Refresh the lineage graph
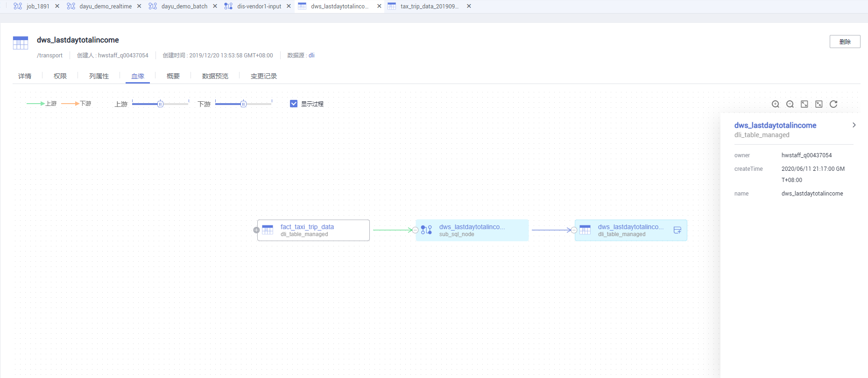Image resolution: width=868 pixels, height=378 pixels. pyautogui.click(x=833, y=104)
